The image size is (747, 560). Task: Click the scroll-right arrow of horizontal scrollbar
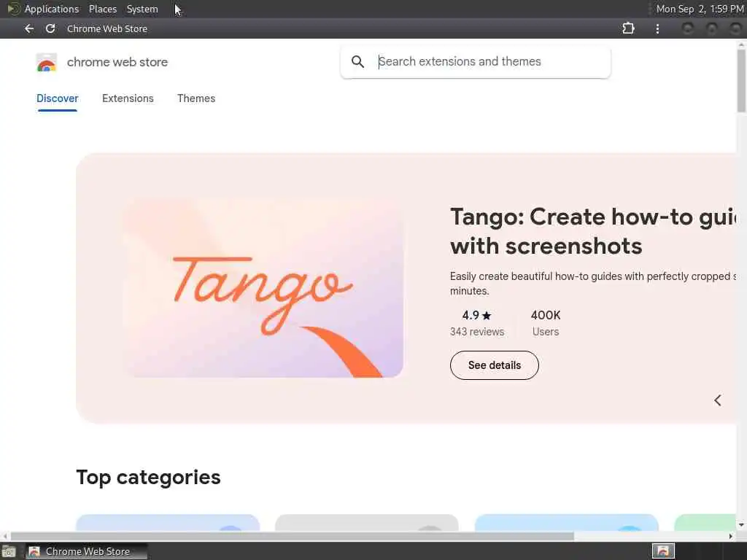click(731, 536)
